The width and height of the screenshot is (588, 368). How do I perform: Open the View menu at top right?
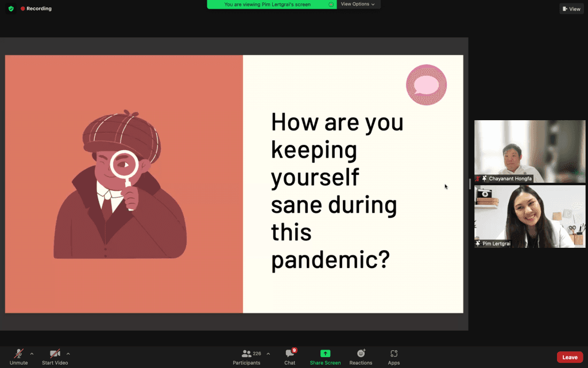pos(571,9)
